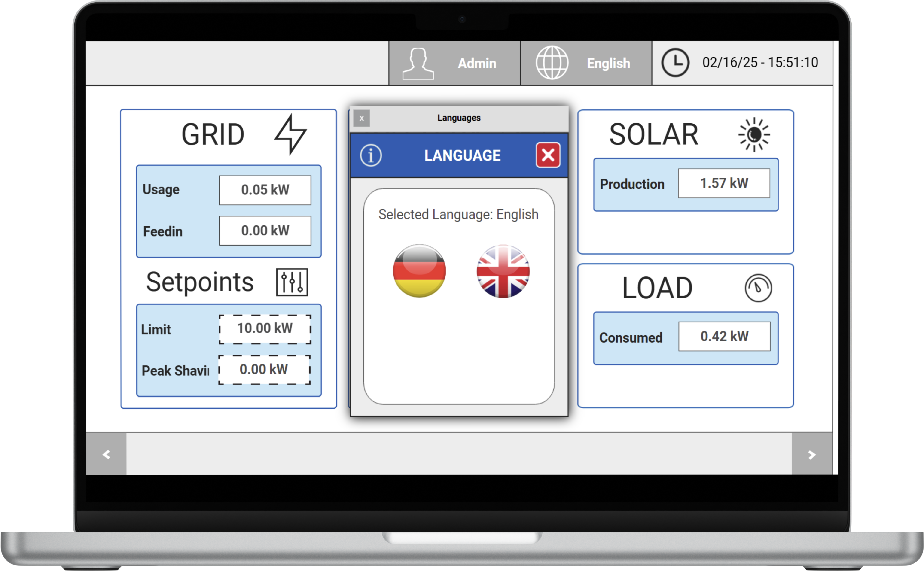Click the small gray x in Languages titlebar
924x571 pixels.
click(x=362, y=118)
